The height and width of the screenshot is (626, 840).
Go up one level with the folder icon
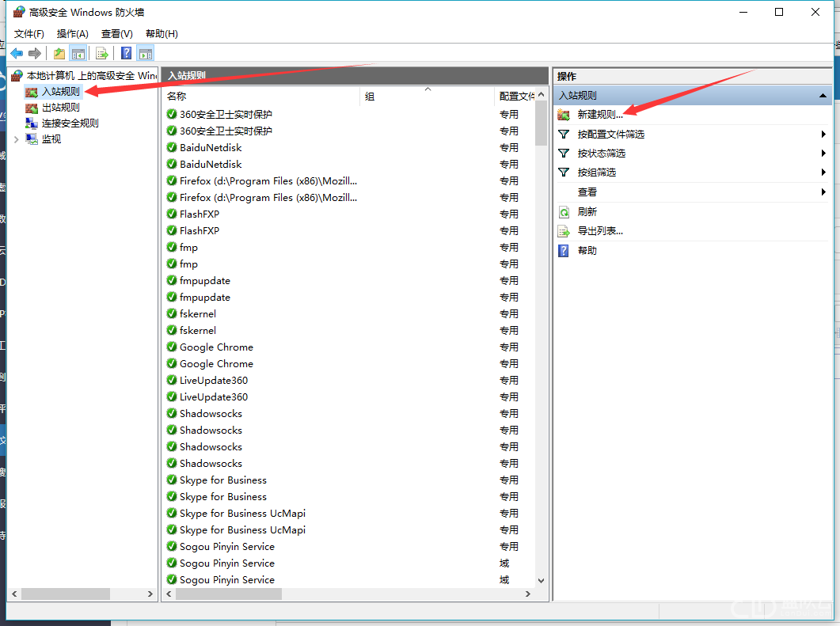click(x=59, y=54)
